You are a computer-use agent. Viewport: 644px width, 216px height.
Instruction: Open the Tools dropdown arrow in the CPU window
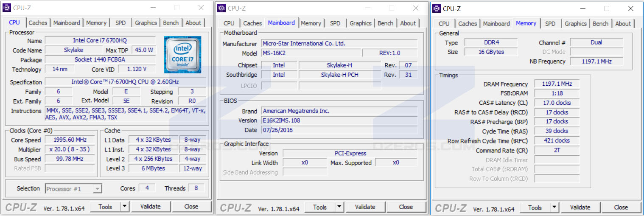124,207
